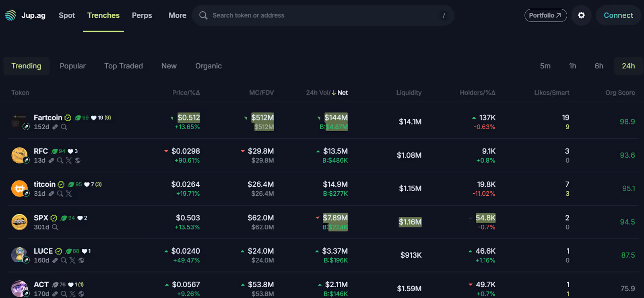644x298 pixels.
Task: Sort by Liquidity column header
Action: [409, 93]
